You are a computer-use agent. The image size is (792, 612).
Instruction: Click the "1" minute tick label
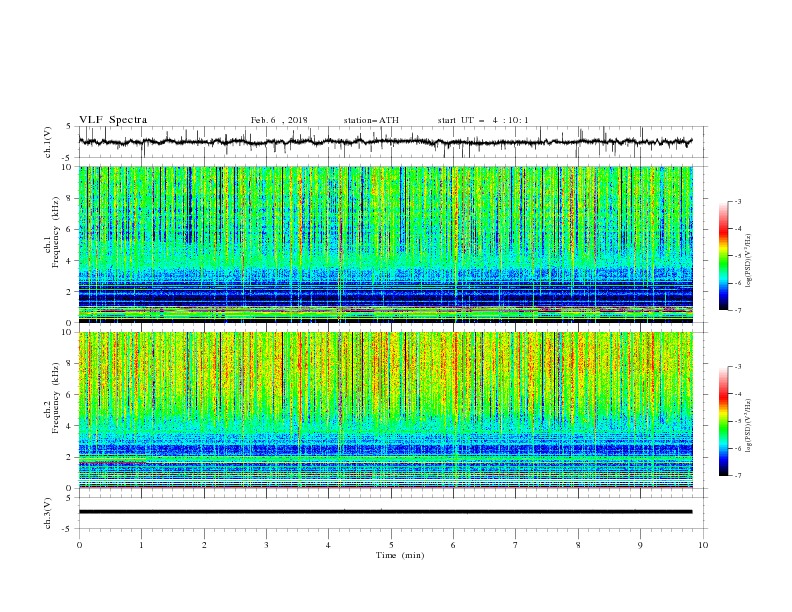141,545
